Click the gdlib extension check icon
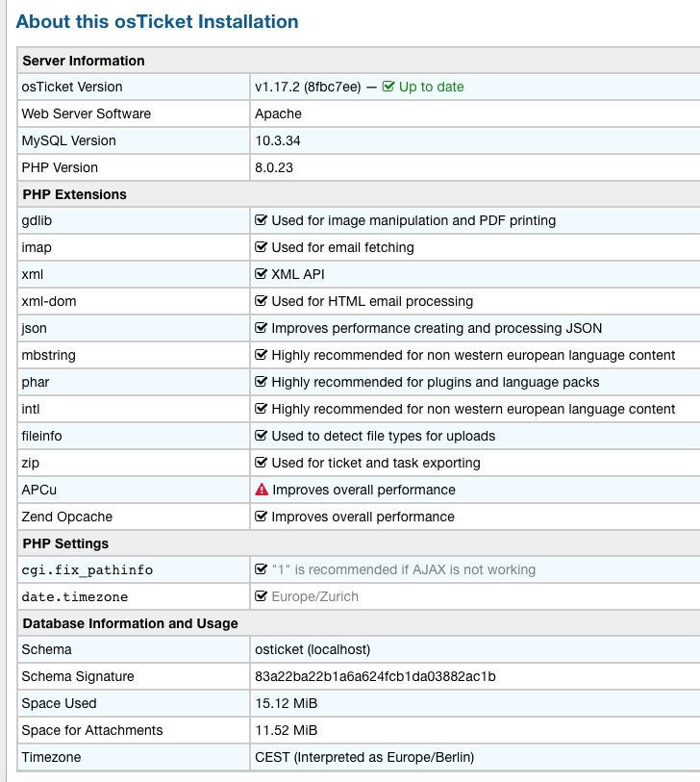 pyautogui.click(x=262, y=220)
